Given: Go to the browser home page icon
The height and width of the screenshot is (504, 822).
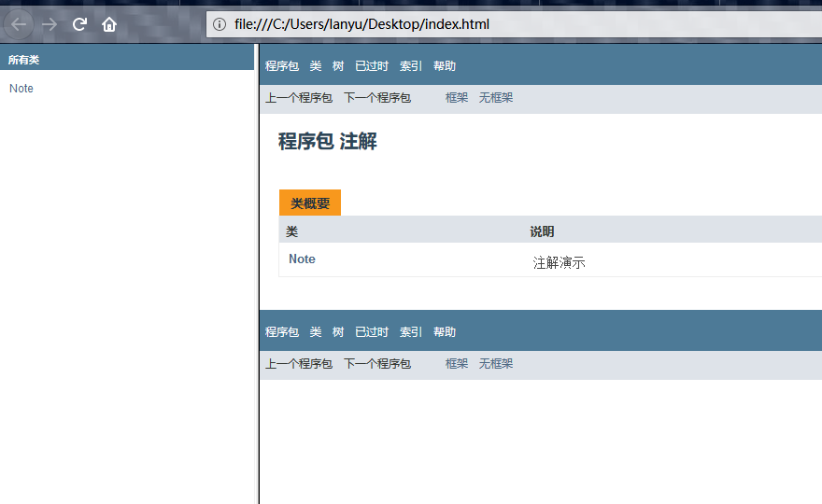Looking at the screenshot, I should tap(109, 24).
